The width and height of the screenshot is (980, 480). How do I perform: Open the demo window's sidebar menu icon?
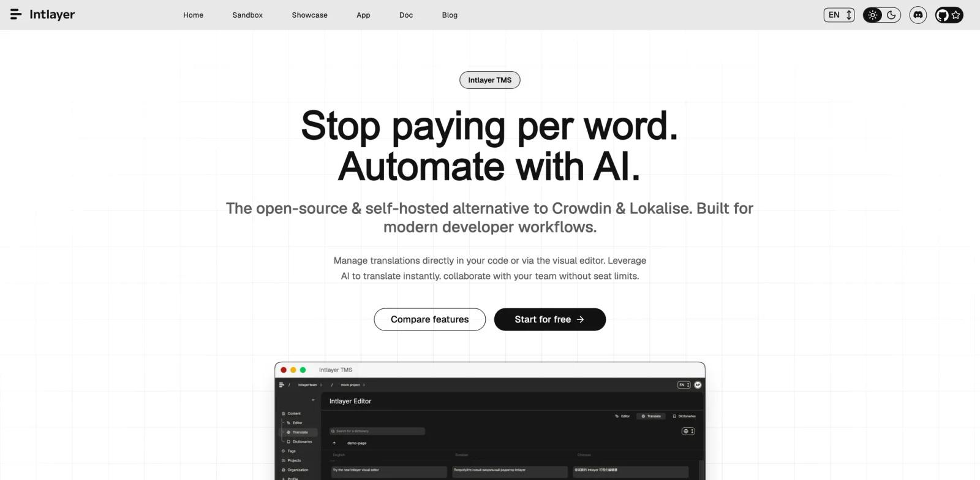282,385
